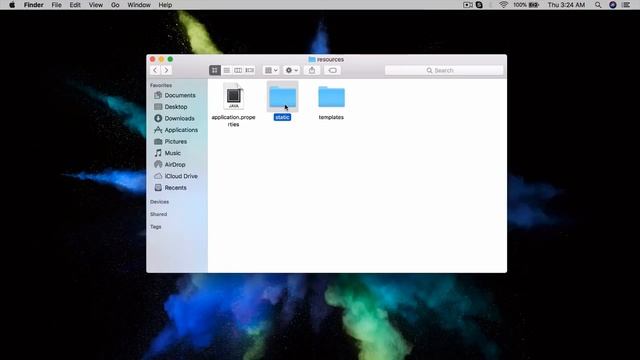The image size is (640, 360).
Task: Click the Favorites sidebar heading
Action: [x=161, y=85]
